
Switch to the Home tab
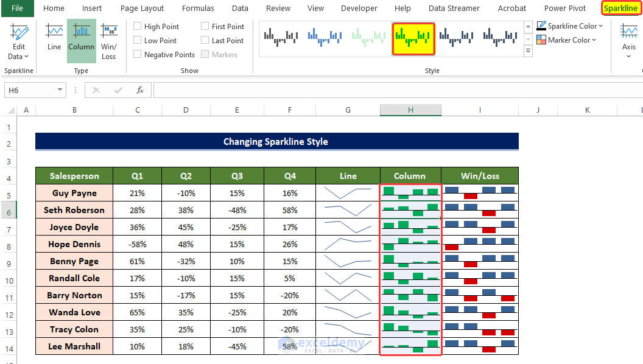click(54, 8)
